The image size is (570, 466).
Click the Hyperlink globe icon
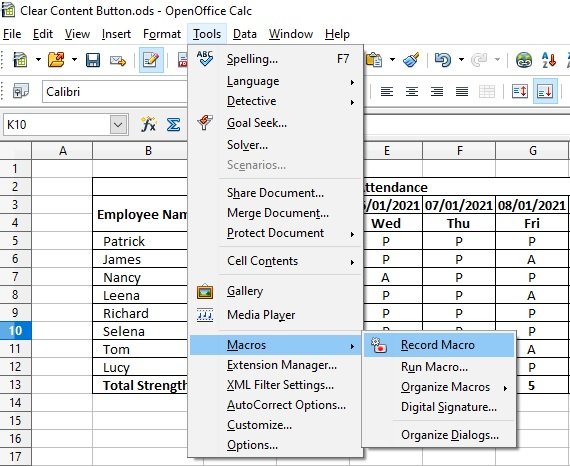(524, 60)
